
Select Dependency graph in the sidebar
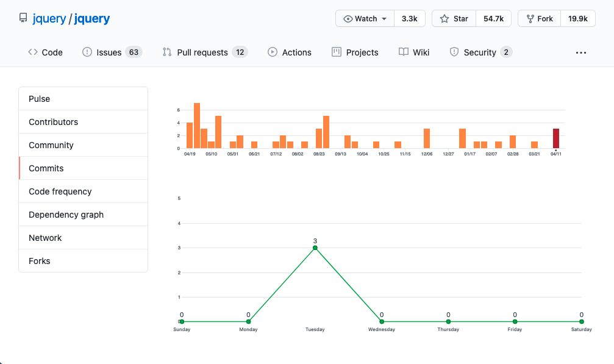84,214
